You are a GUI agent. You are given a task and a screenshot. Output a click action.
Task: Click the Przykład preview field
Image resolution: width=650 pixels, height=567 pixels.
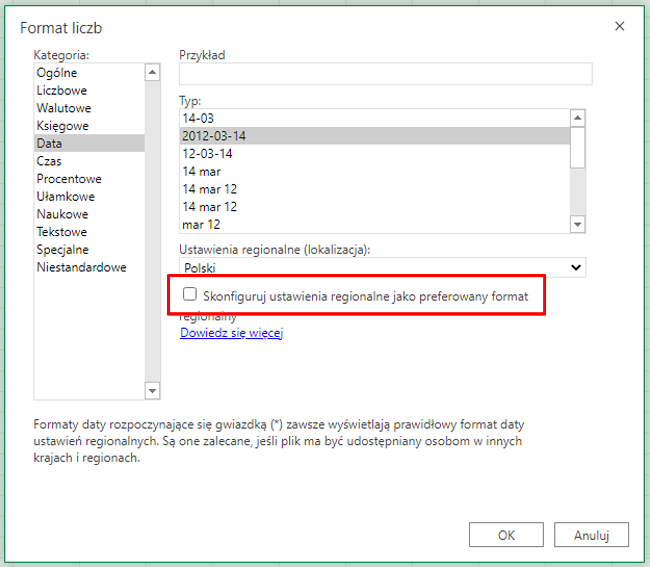(386, 74)
